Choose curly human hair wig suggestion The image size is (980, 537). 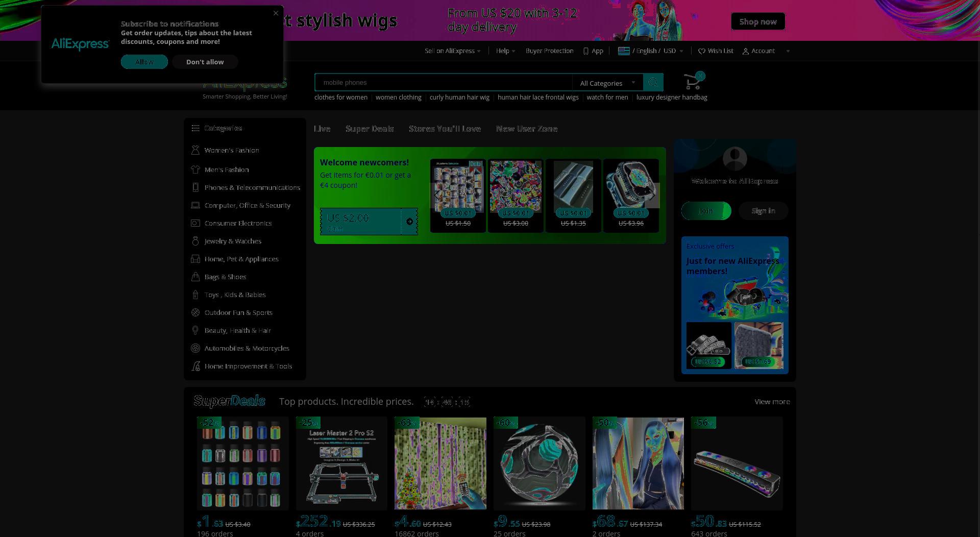coord(459,97)
